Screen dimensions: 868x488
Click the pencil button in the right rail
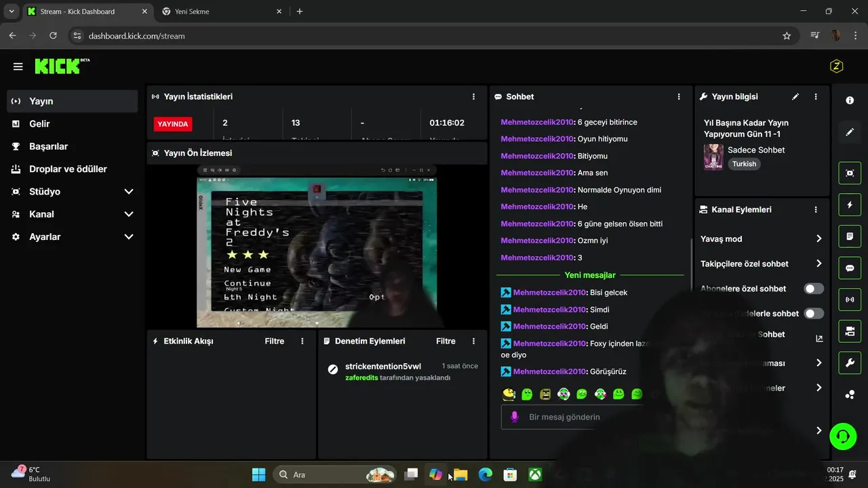850,132
